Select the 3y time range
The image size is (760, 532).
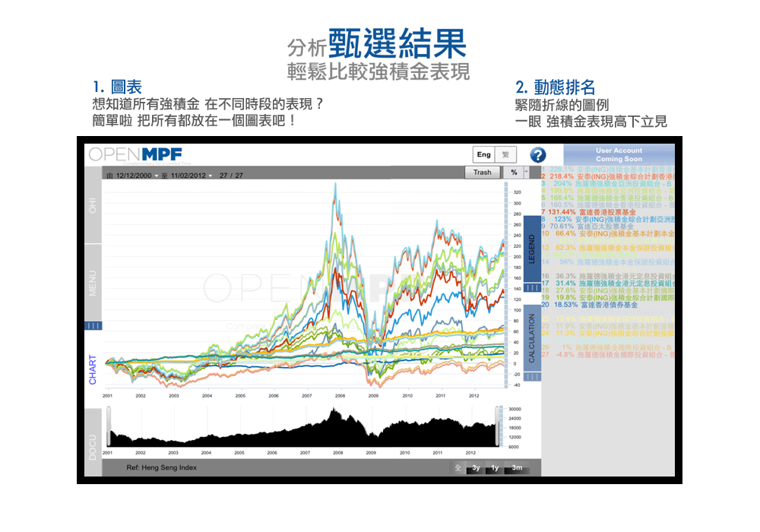pyautogui.click(x=476, y=467)
